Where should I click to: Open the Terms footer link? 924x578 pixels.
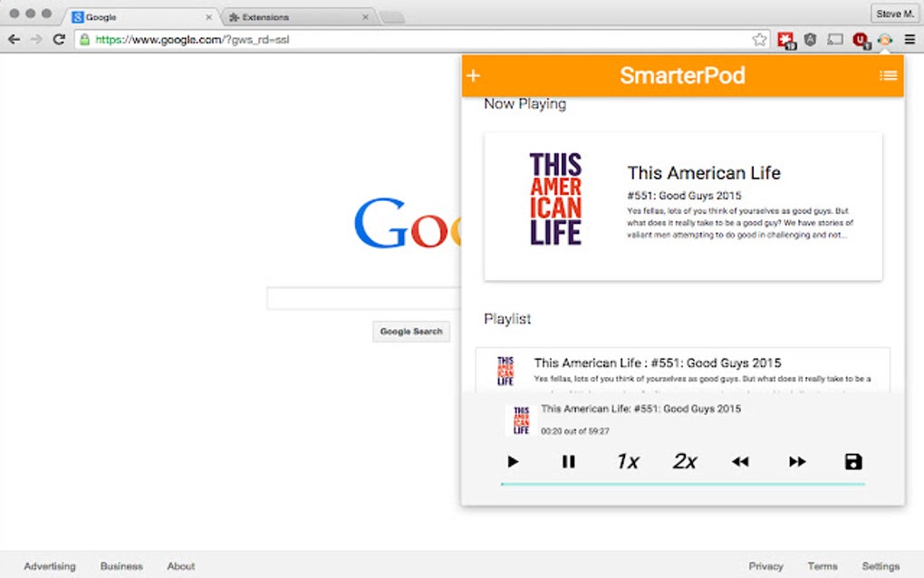pos(823,565)
